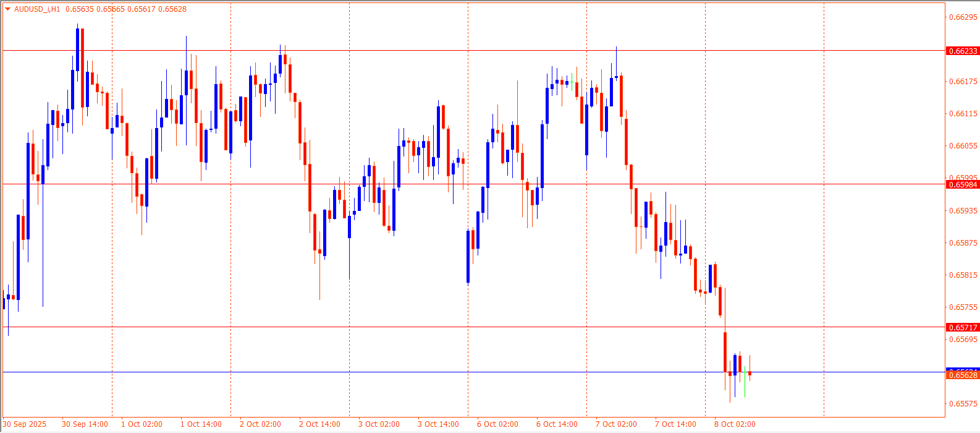Click the 3 Oct 14:00 time label
This screenshot has width=980, height=433.
click(x=438, y=424)
